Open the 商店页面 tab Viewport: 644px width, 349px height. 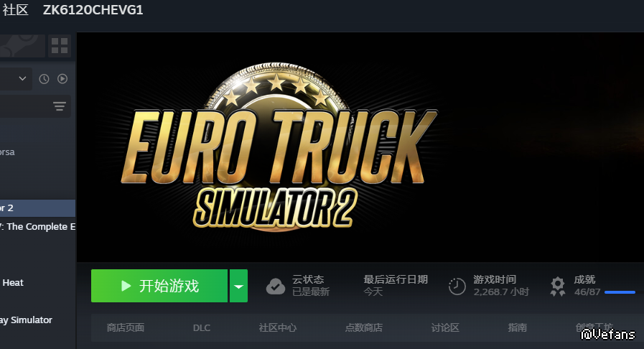(x=126, y=327)
